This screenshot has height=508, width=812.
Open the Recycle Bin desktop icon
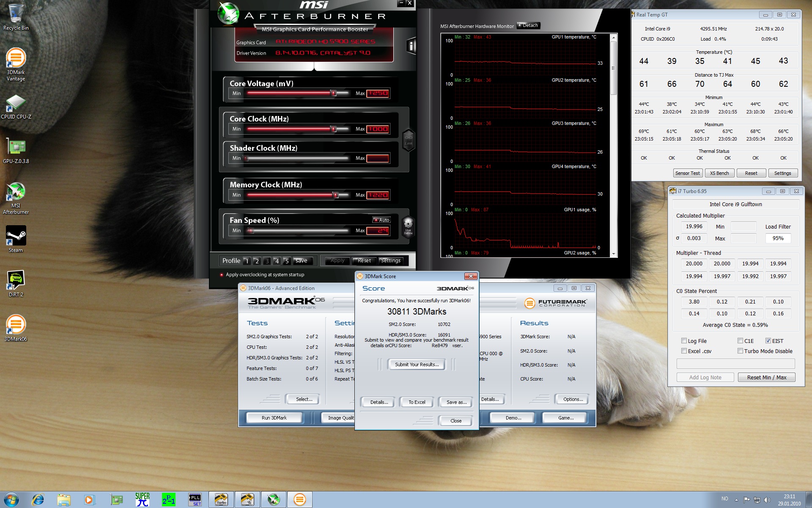point(16,17)
